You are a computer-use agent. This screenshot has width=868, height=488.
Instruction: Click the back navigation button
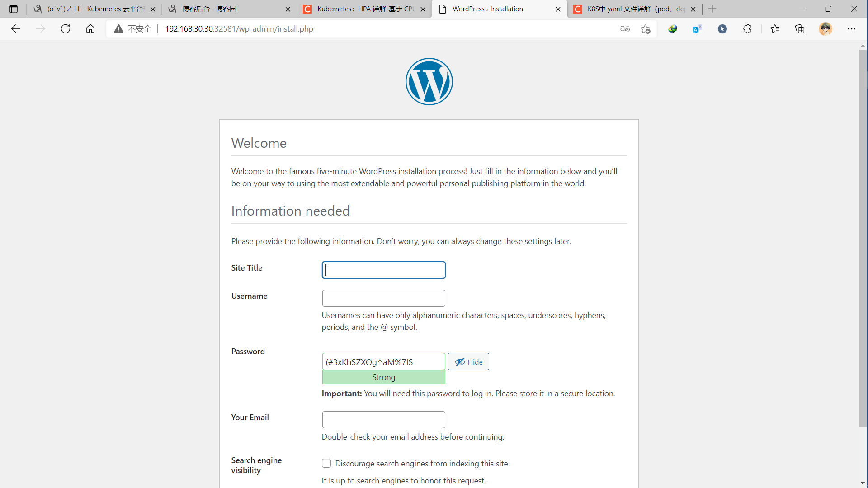click(16, 28)
